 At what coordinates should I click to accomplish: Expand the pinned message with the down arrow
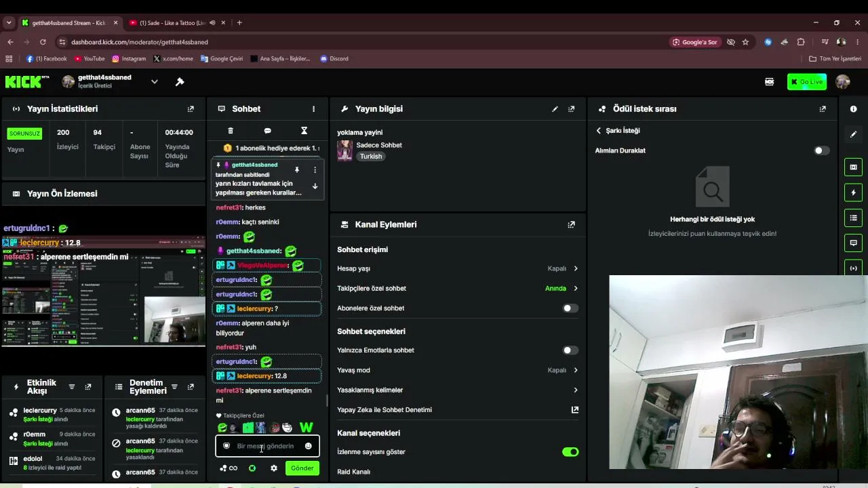pyautogui.click(x=315, y=186)
